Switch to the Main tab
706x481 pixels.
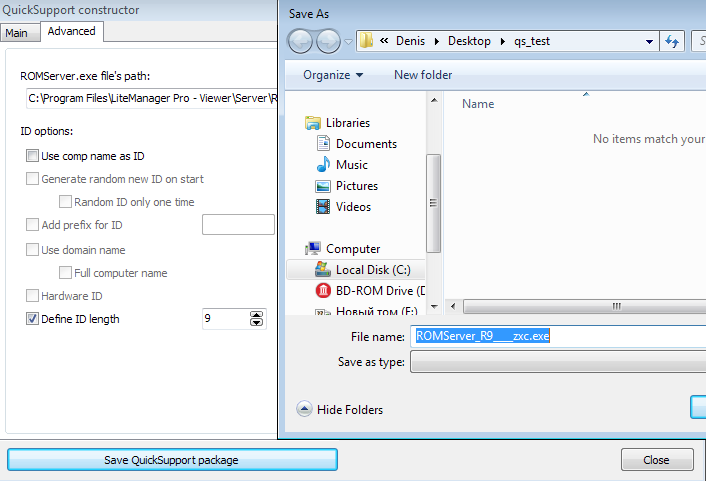click(x=19, y=33)
